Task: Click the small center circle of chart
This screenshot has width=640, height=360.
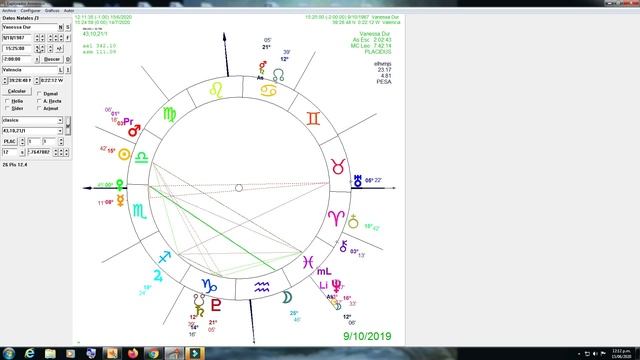Action: coord(239,188)
